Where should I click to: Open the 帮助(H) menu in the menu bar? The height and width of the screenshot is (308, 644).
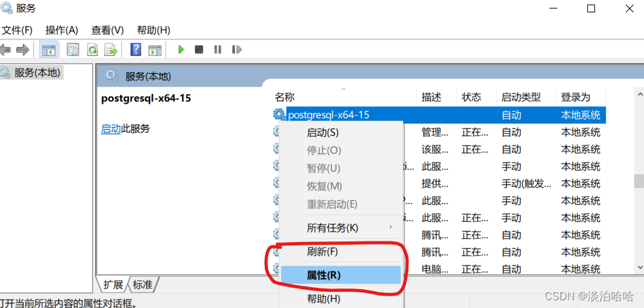153,30
